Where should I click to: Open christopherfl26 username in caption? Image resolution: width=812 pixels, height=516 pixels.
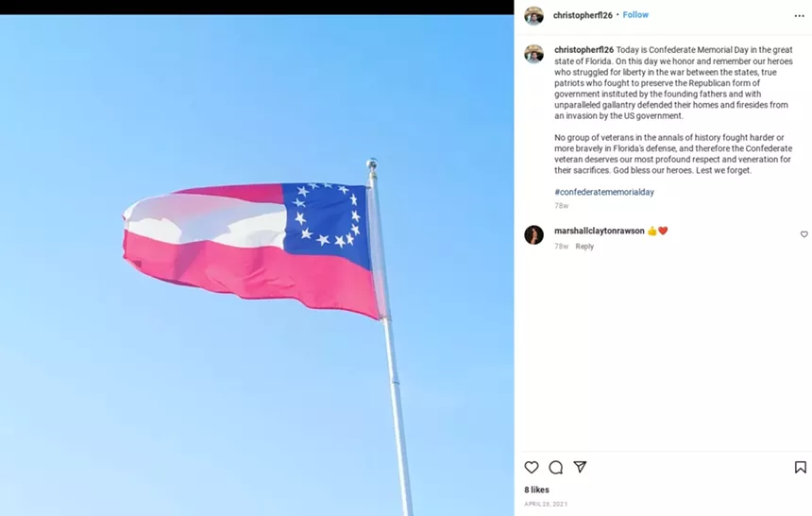point(584,50)
